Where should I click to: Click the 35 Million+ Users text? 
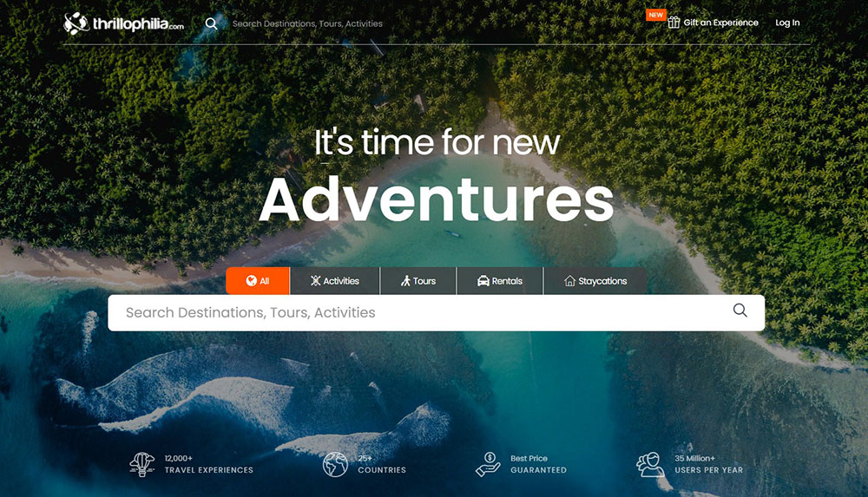tap(708, 464)
